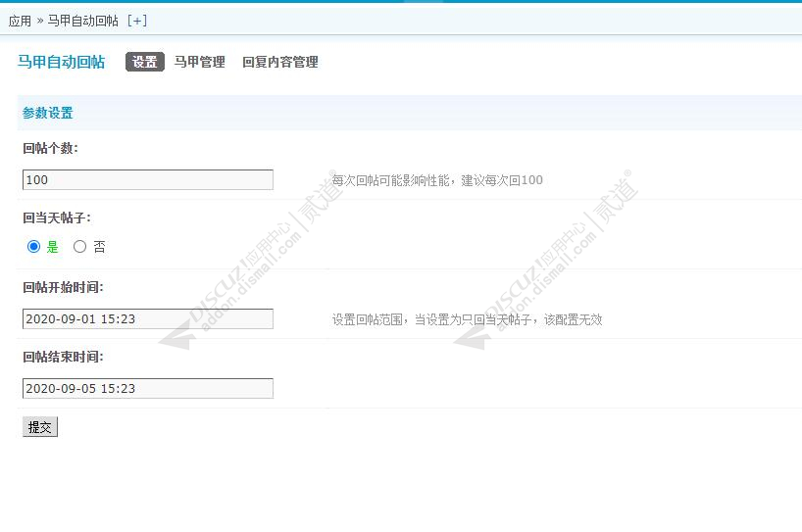Switch to the 回复内容管理 tab
The height and width of the screenshot is (532, 802).
tap(279, 62)
